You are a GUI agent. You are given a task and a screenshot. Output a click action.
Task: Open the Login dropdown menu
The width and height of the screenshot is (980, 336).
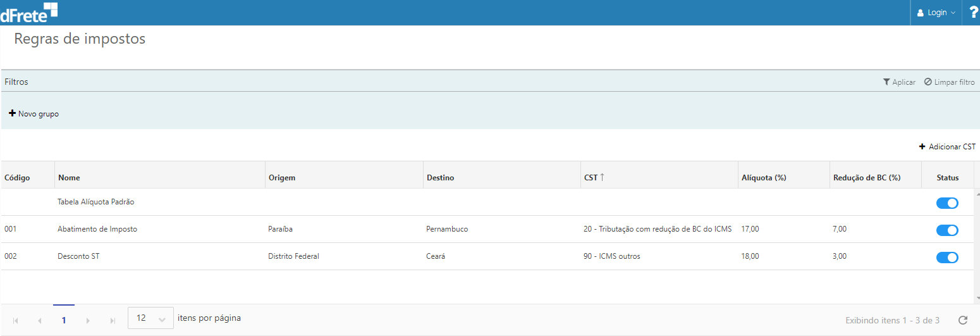click(x=937, y=13)
